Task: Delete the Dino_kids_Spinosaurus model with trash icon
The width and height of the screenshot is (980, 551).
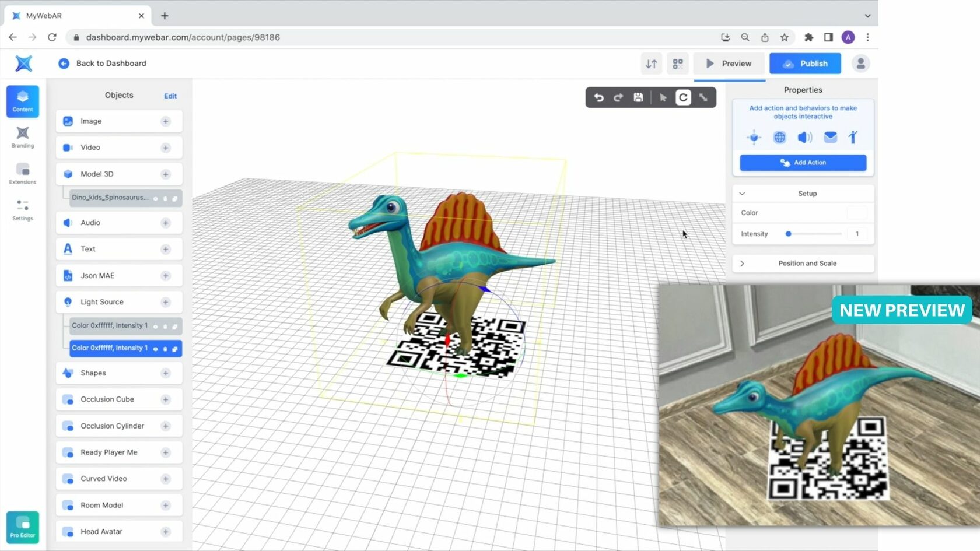Action: point(165,198)
